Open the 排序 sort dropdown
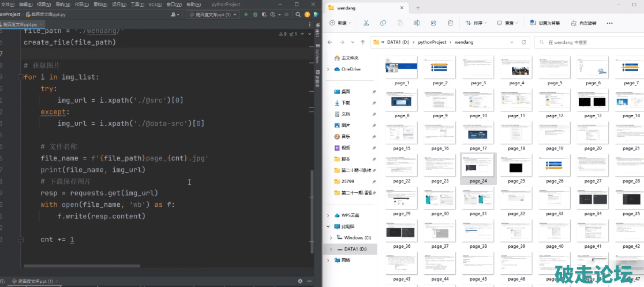 [x=477, y=23]
